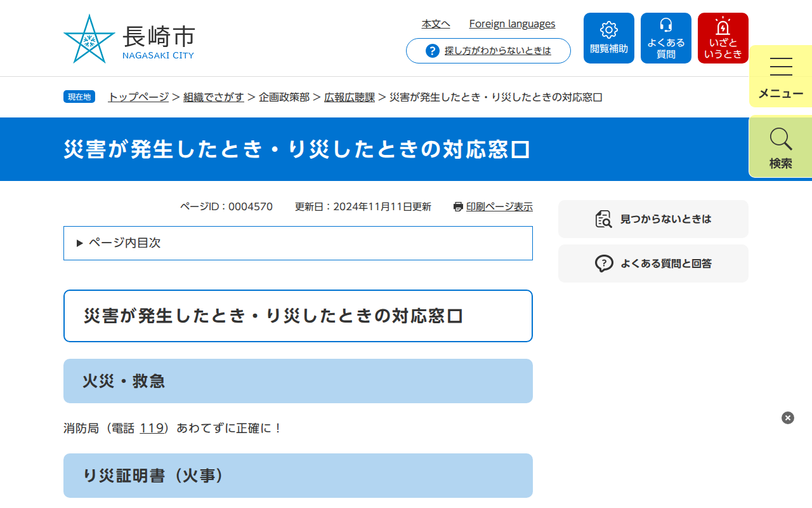Open the yellow メニュー hamburger menu
812x508 pixels.
pyautogui.click(x=781, y=77)
